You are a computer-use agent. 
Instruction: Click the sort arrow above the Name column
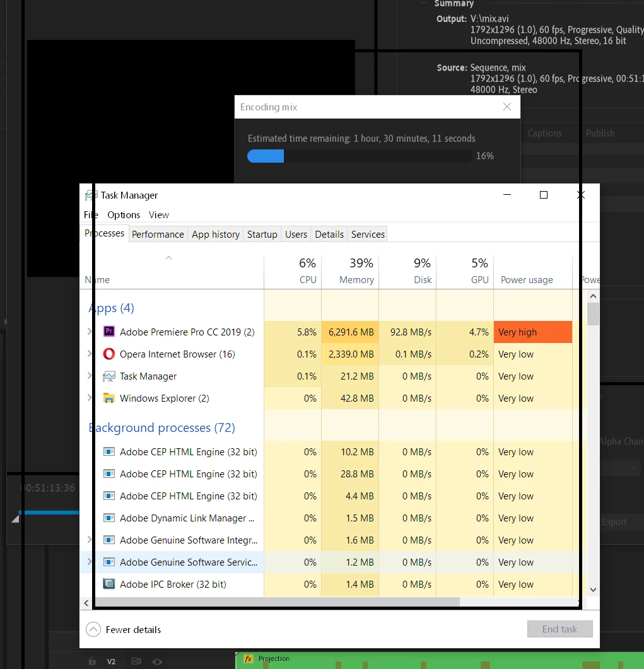tap(168, 258)
